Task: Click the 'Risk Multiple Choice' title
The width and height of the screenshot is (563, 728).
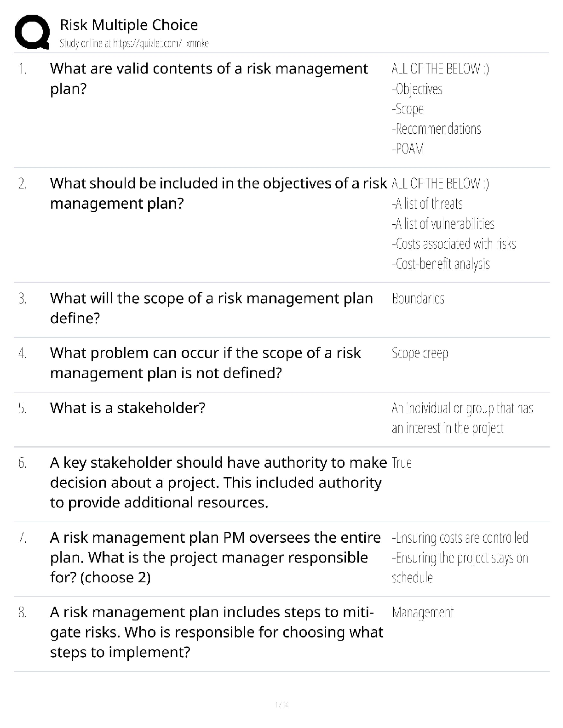Action: click(129, 25)
